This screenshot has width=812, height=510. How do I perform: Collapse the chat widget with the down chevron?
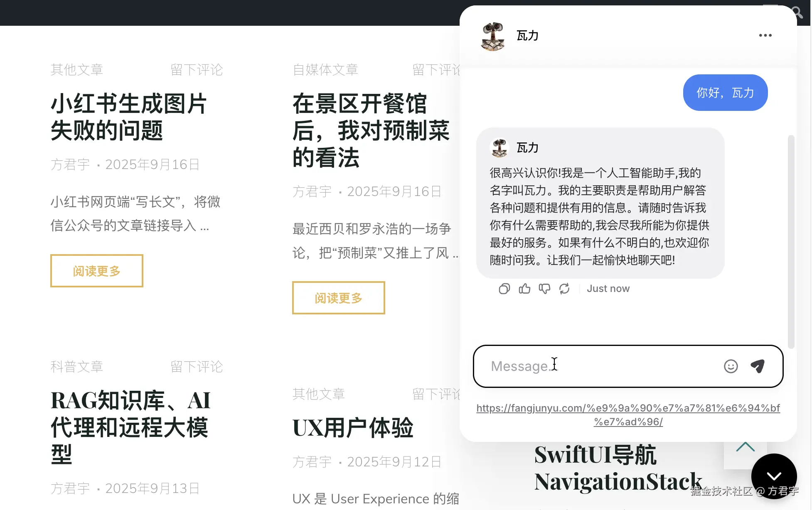pos(774,476)
